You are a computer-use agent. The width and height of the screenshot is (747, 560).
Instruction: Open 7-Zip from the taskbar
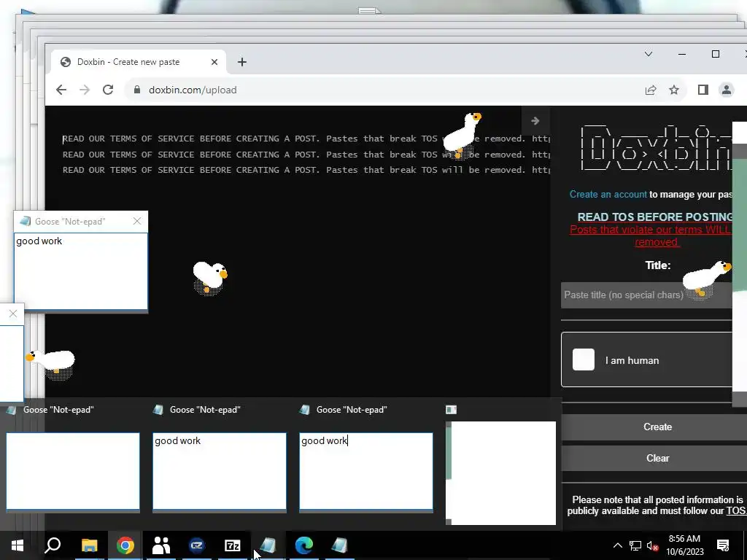tap(233, 545)
